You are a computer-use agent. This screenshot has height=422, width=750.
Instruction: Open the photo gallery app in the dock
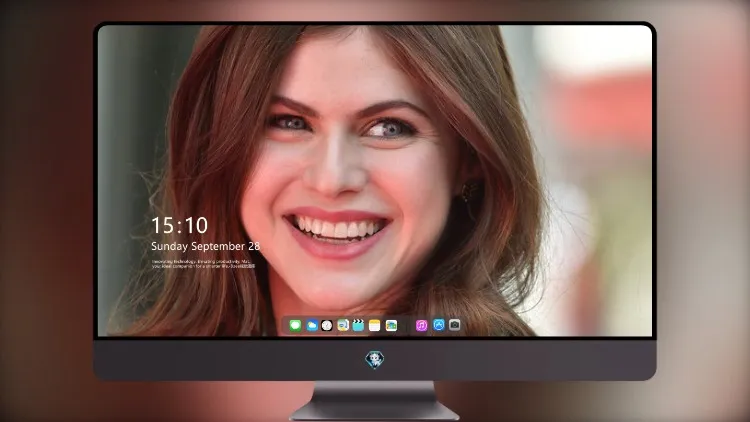pos(391,326)
